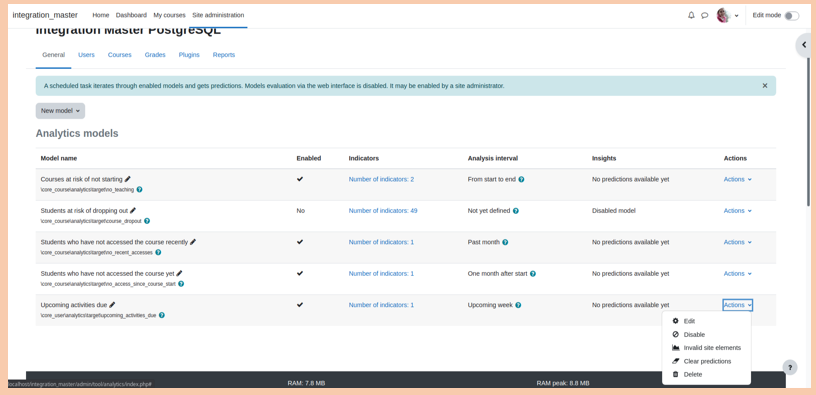Switch to the Users tab

tap(86, 55)
